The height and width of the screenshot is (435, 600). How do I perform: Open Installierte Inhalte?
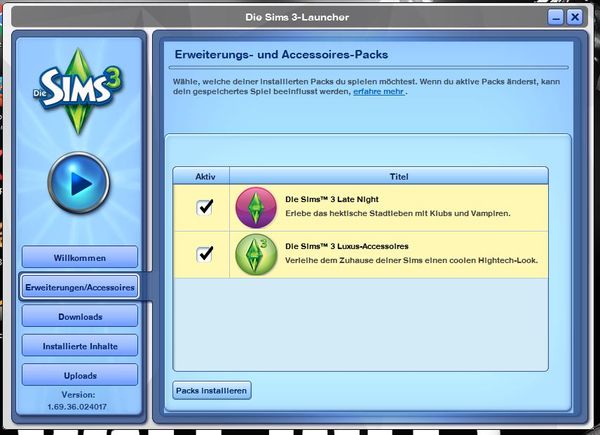80,346
